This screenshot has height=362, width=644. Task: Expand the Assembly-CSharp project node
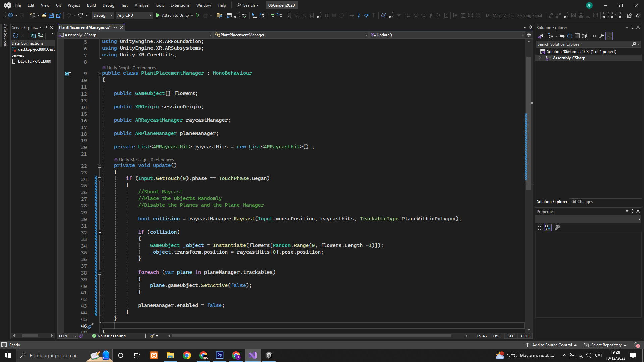540,58
